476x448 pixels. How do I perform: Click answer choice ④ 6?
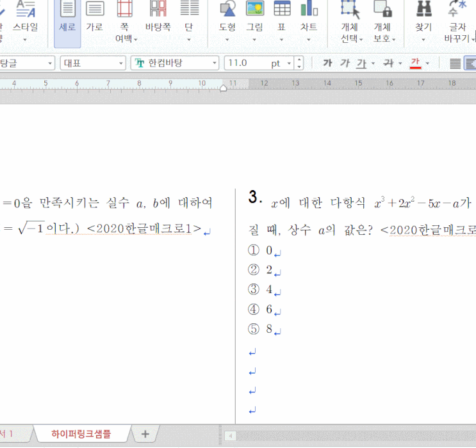point(260,309)
